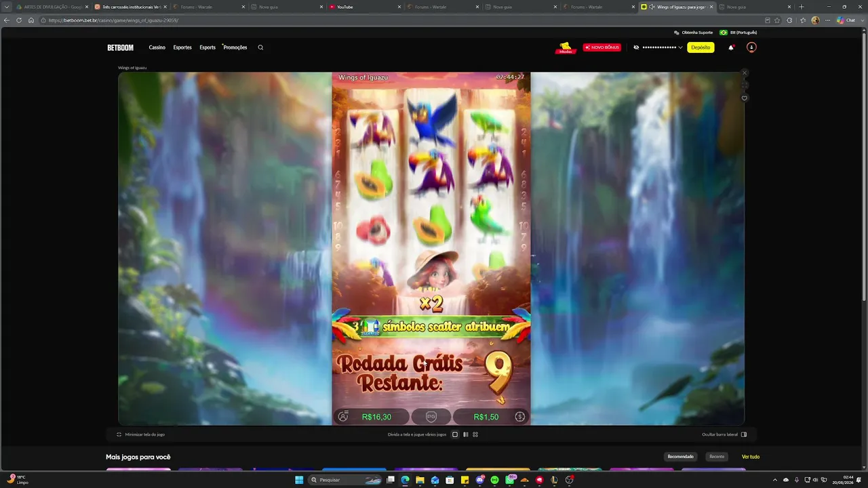Image resolution: width=868 pixels, height=488 pixels.
Task: Click the browser home icon
Action: click(31, 20)
